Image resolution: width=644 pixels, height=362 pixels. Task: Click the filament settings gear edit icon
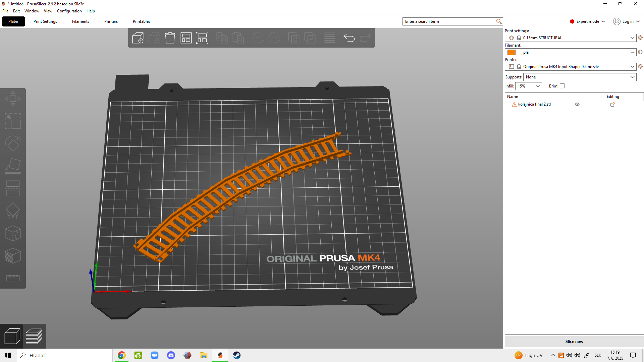640,52
